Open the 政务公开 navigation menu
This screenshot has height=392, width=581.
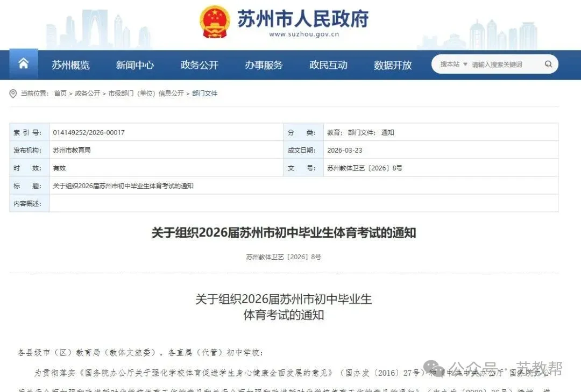[199, 65]
